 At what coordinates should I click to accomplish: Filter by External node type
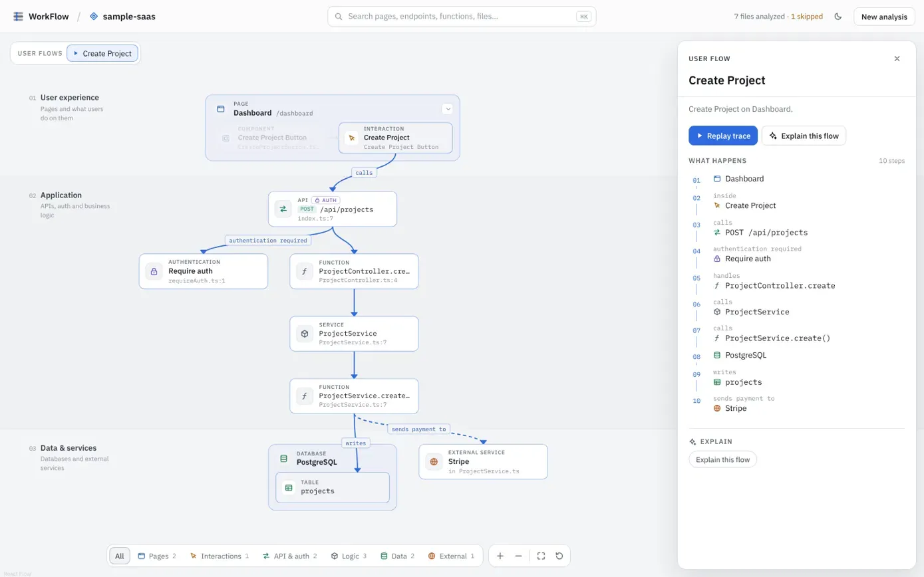coord(451,556)
